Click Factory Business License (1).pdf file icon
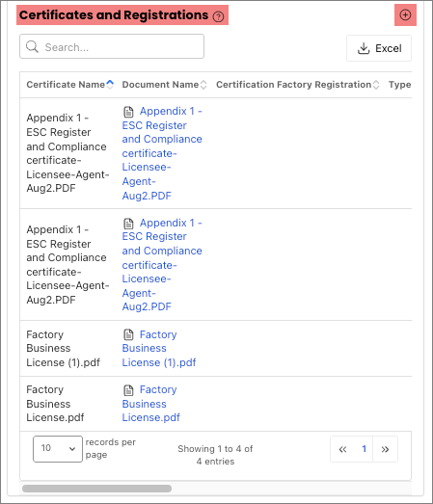 pos(128,334)
